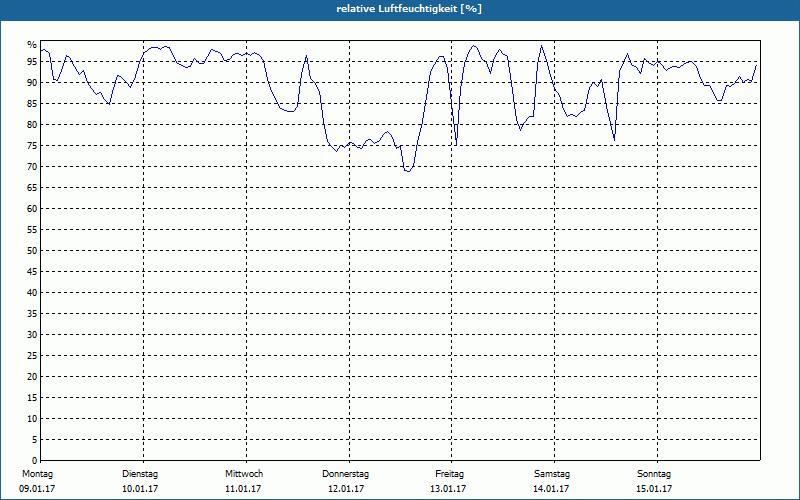
Task: Select the 'Dienstag' day label
Action: tap(140, 474)
